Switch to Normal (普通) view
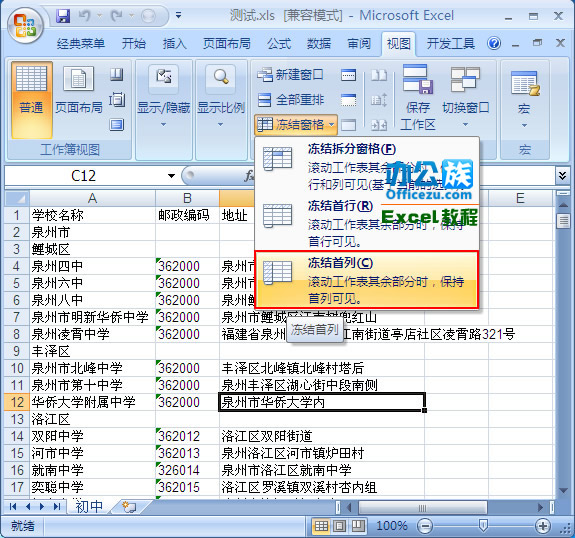The width and height of the screenshot is (575, 538). 31,99
